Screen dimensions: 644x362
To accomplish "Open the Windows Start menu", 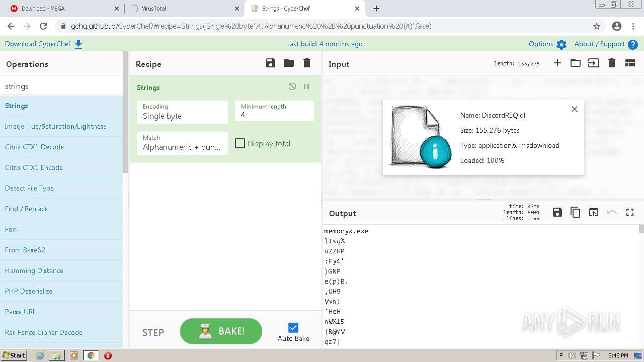I will [x=14, y=355].
